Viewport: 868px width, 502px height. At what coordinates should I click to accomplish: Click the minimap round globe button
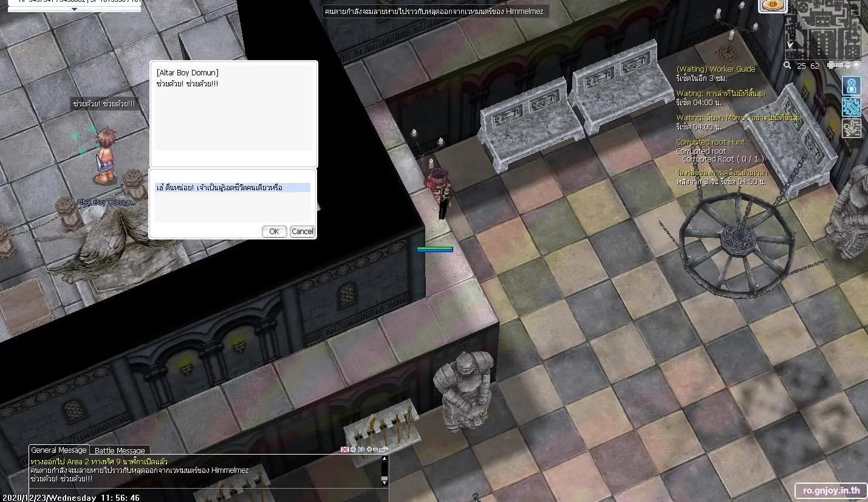(x=856, y=65)
